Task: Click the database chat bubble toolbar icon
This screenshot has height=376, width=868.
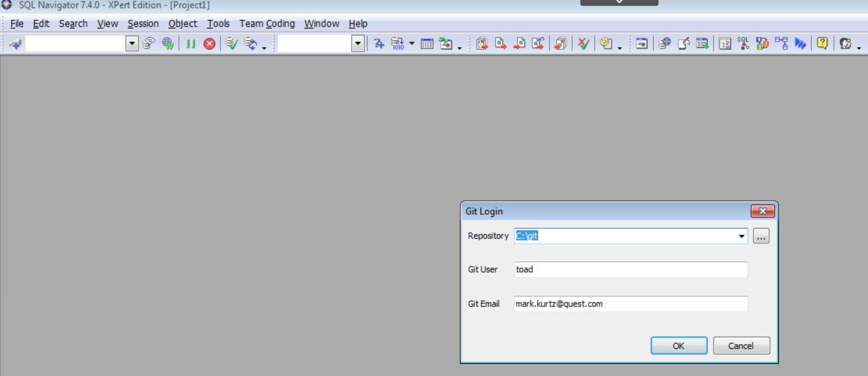Action: pos(149,43)
